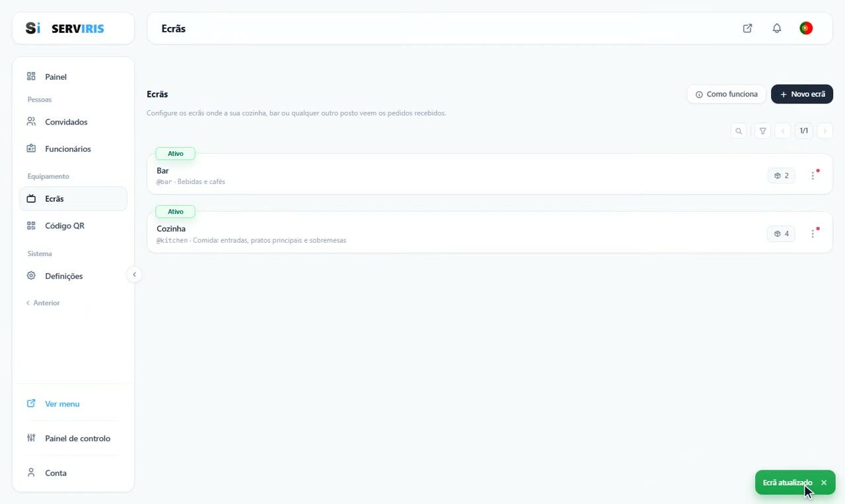Image resolution: width=845 pixels, height=504 pixels.
Task: Click the Serviris logo
Action: [x=65, y=28]
